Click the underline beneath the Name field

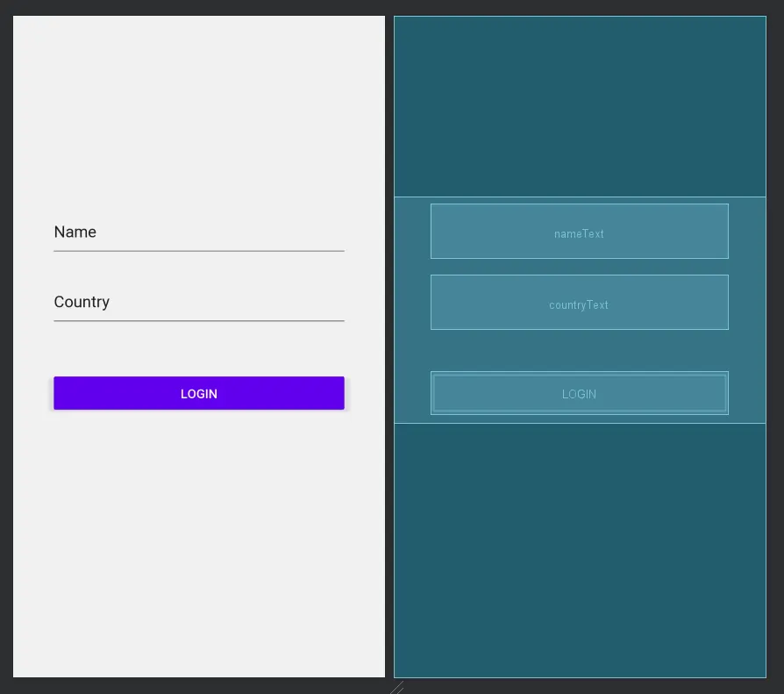[198, 251]
